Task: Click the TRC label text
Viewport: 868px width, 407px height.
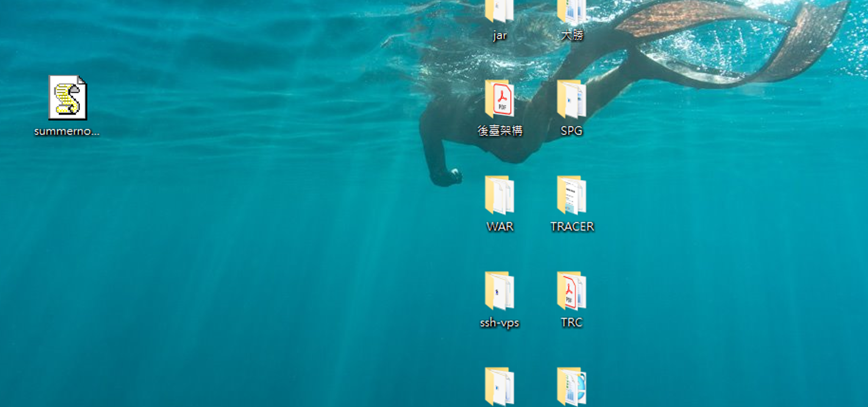Action: tap(572, 322)
